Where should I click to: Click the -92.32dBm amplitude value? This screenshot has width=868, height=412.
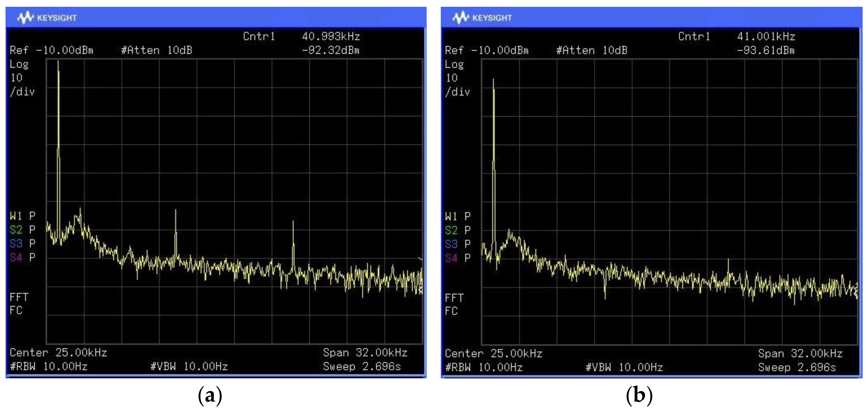click(330, 51)
